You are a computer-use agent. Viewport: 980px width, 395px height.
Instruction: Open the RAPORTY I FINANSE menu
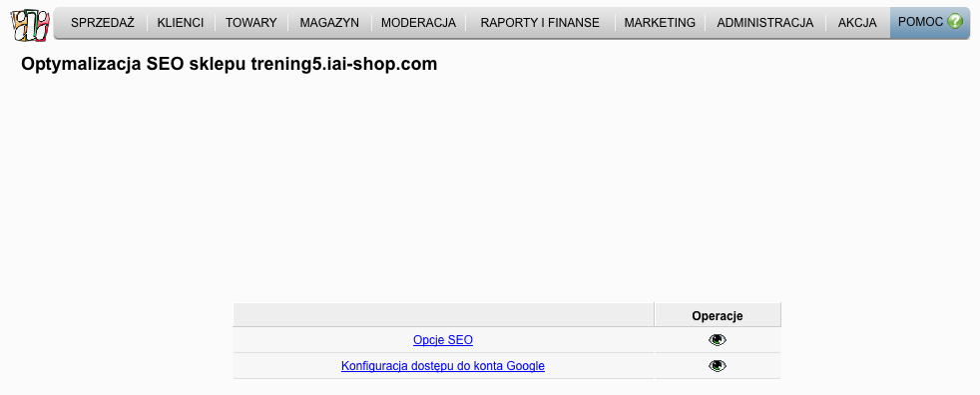tap(540, 23)
